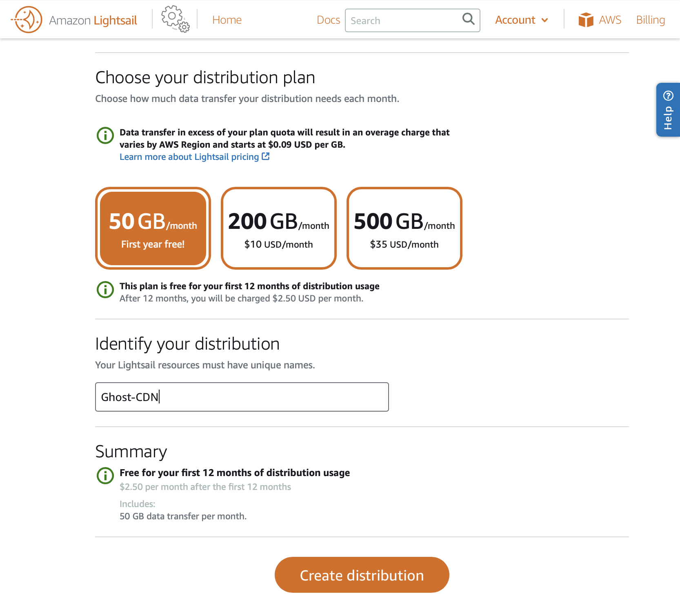Screen dimensions: 680x616
Task: Click the distribution name input field
Action: tap(242, 397)
